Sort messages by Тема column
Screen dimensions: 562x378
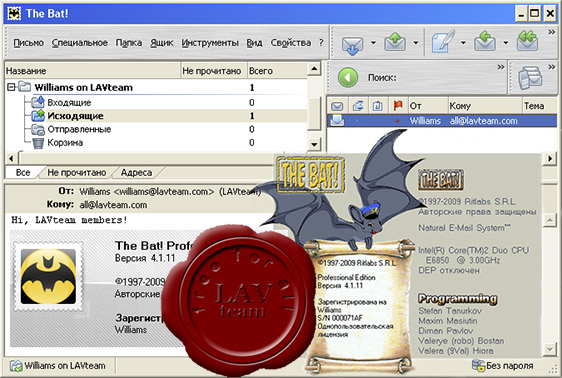coord(540,106)
